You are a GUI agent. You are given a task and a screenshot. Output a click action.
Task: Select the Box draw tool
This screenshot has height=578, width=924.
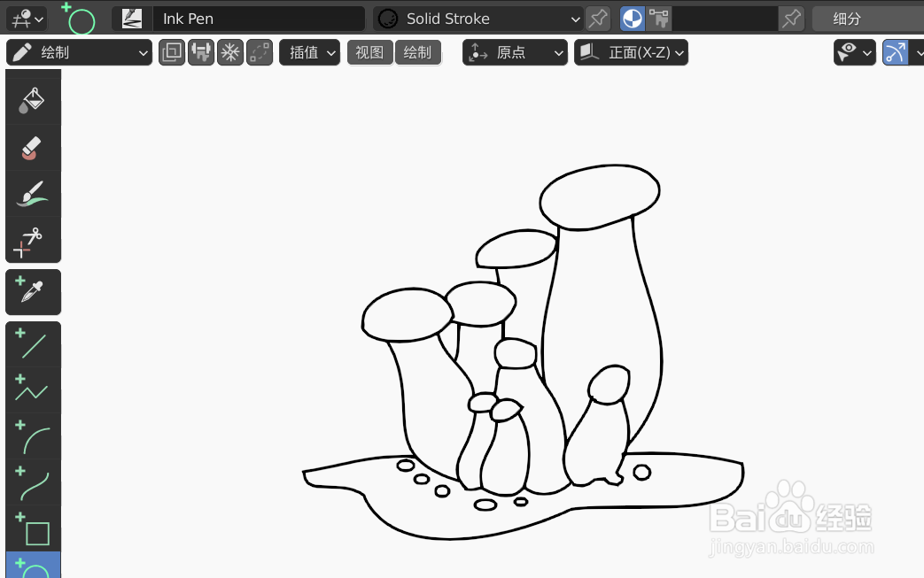pyautogui.click(x=33, y=531)
